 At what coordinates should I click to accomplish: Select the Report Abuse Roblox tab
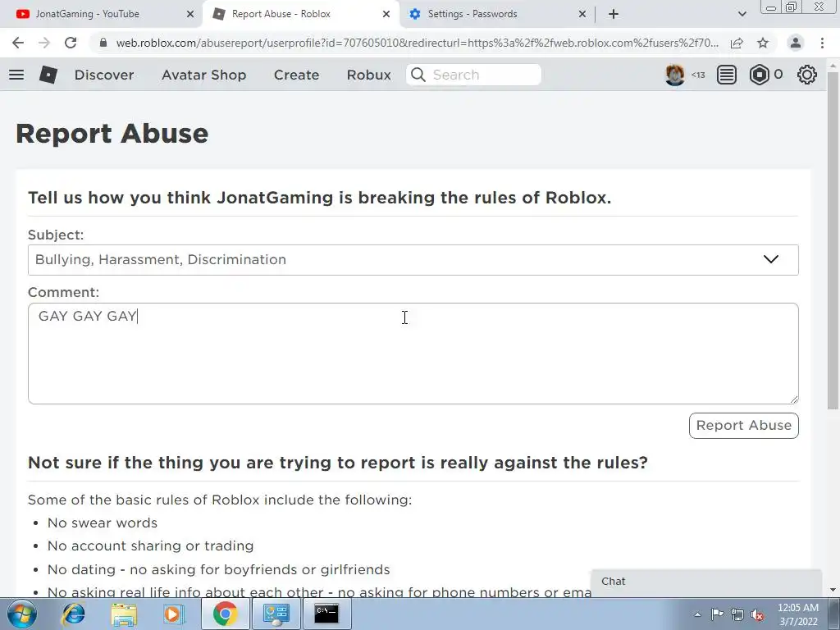[x=300, y=15]
